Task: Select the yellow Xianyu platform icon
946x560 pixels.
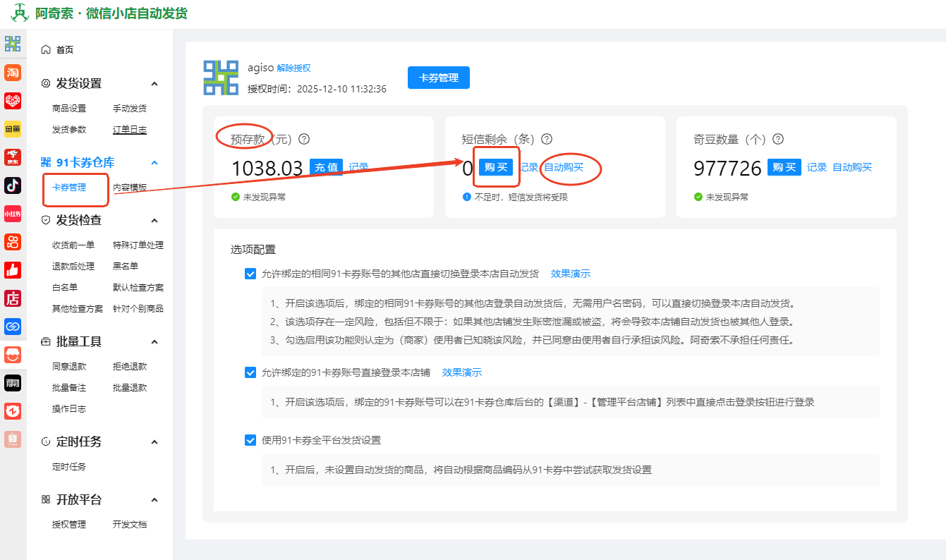Action: tap(13, 129)
